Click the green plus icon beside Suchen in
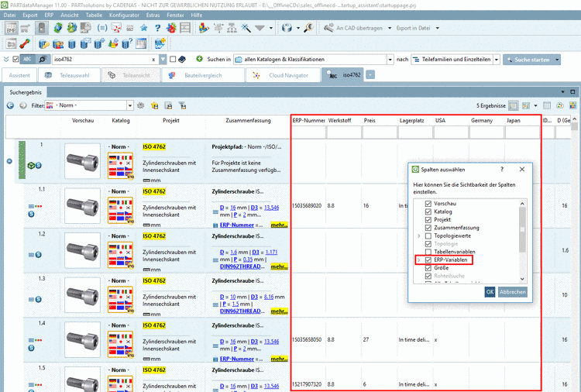581x392 pixels. coord(199,59)
